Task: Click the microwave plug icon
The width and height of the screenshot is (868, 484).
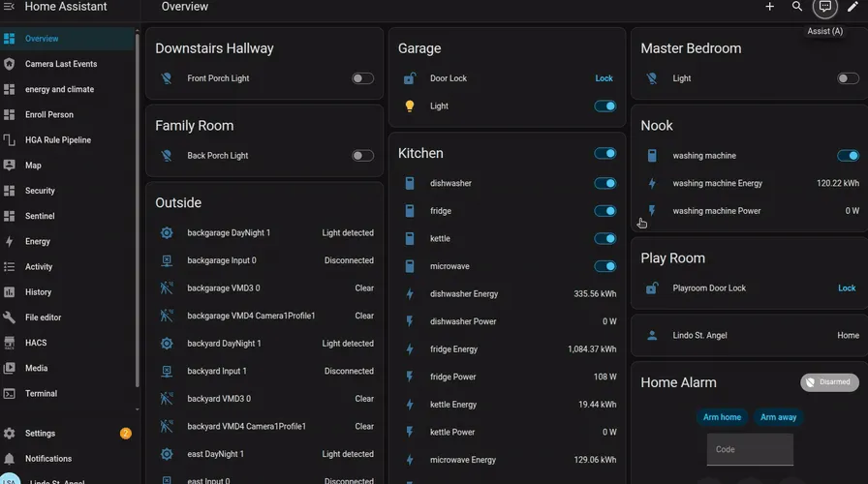Action: [x=409, y=266]
